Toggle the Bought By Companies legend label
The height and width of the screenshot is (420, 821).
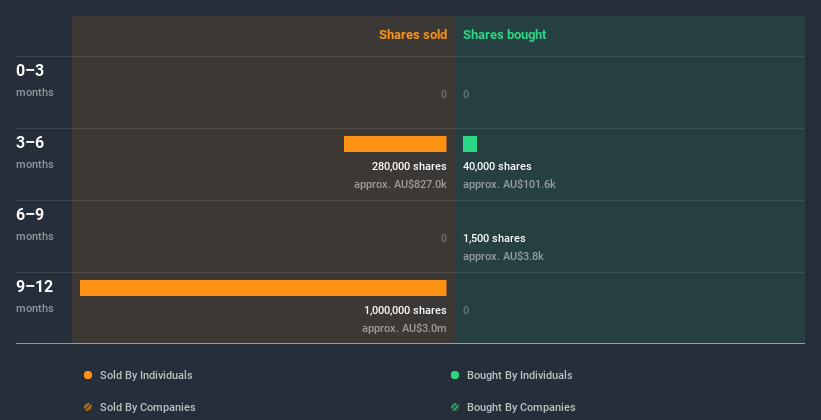pos(521,407)
